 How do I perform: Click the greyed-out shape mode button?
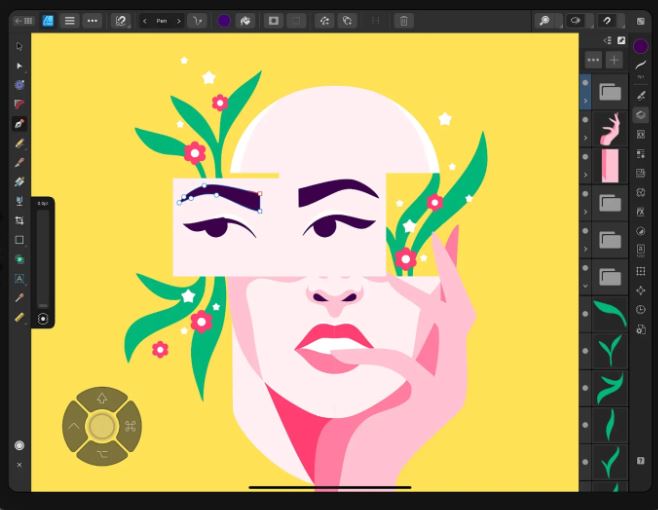pyautogui.click(x=296, y=21)
